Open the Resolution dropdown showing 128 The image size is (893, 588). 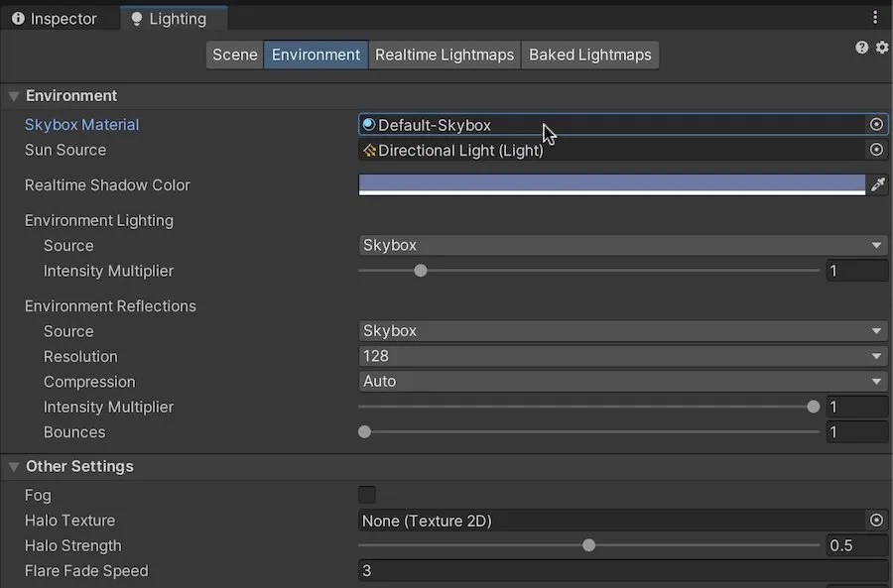(x=622, y=355)
